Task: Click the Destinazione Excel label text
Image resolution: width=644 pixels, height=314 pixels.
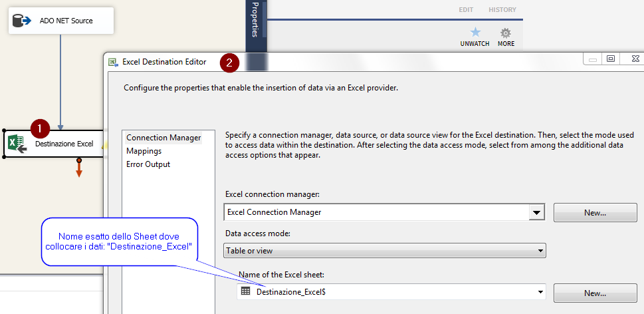Action: pos(64,144)
